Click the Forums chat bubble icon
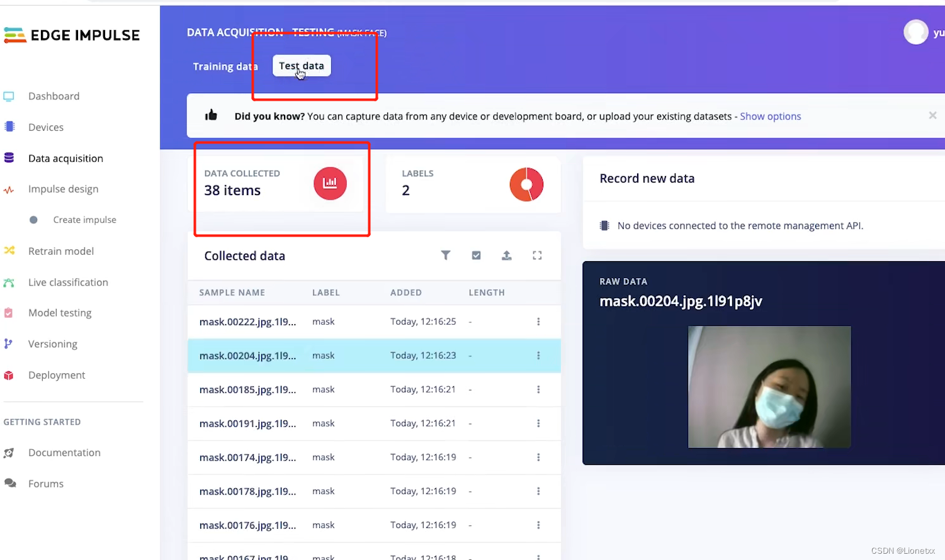This screenshot has width=945, height=560. click(x=9, y=483)
